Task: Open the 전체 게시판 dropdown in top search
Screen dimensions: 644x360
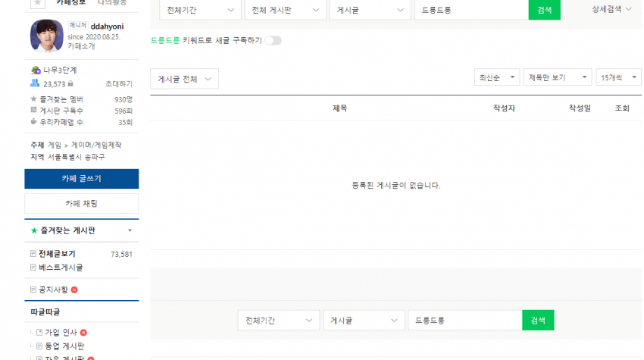Action: (286, 10)
